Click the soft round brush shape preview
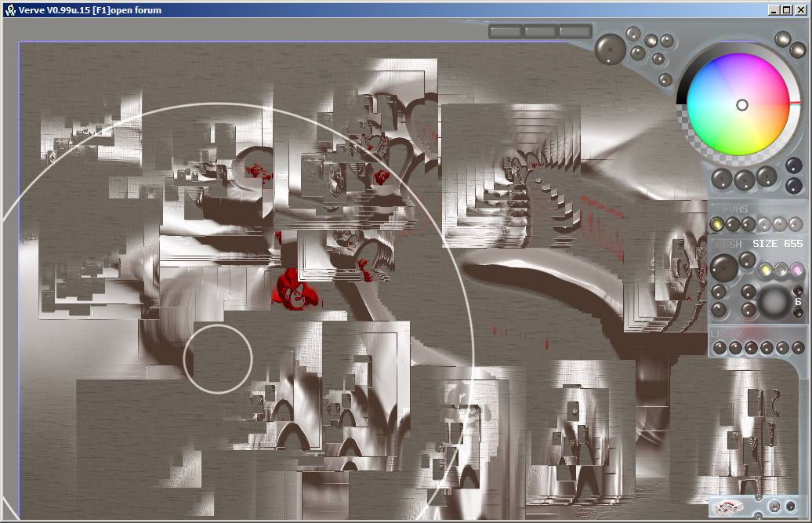This screenshot has width=812, height=523. pos(774,301)
